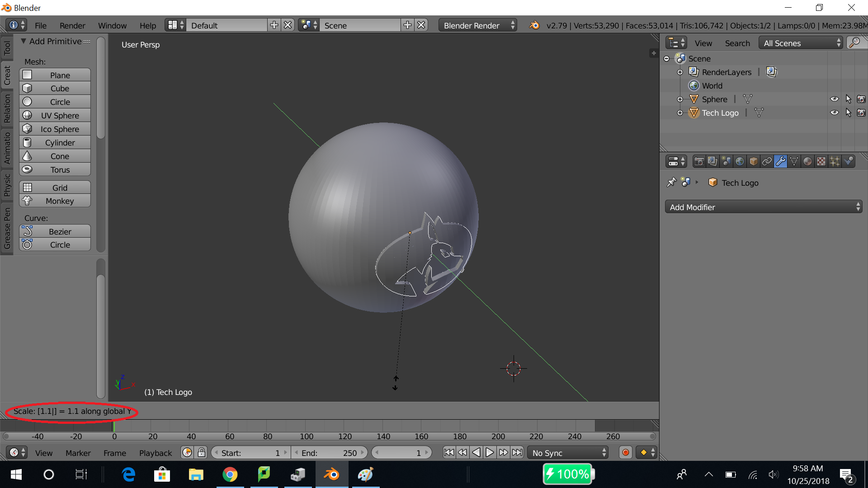This screenshot has height=488, width=868.
Task: Toggle automatic keyframe record button
Action: click(626, 452)
